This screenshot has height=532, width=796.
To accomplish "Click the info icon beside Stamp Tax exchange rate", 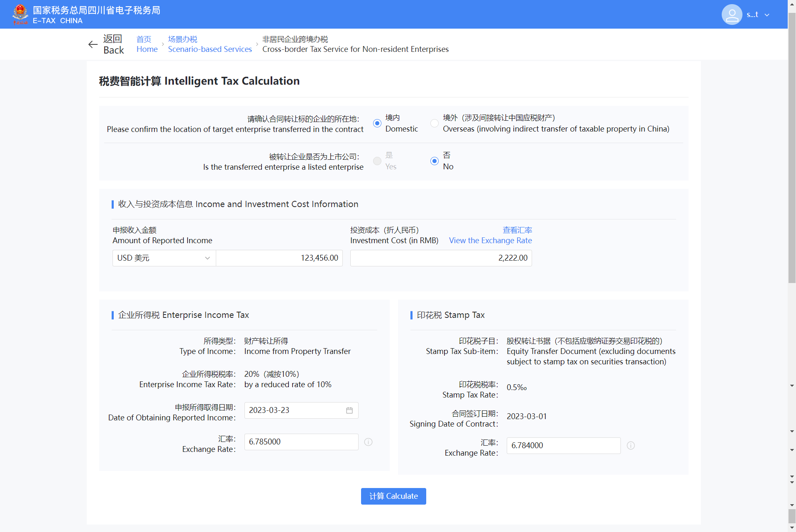I will [x=630, y=446].
